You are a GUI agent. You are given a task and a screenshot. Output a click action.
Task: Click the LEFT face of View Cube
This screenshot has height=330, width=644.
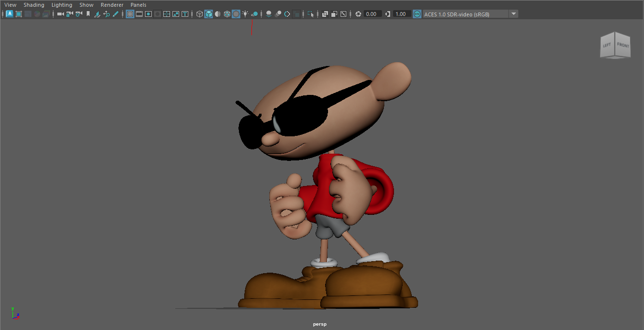tap(607, 45)
